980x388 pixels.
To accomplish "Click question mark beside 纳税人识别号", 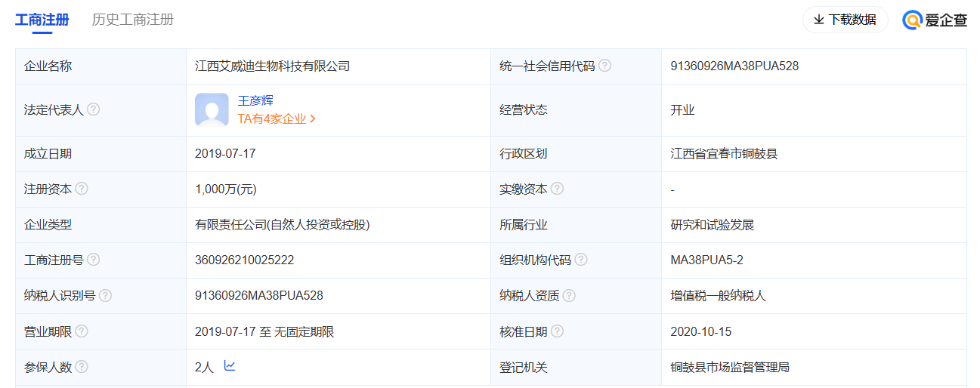I will (x=105, y=295).
